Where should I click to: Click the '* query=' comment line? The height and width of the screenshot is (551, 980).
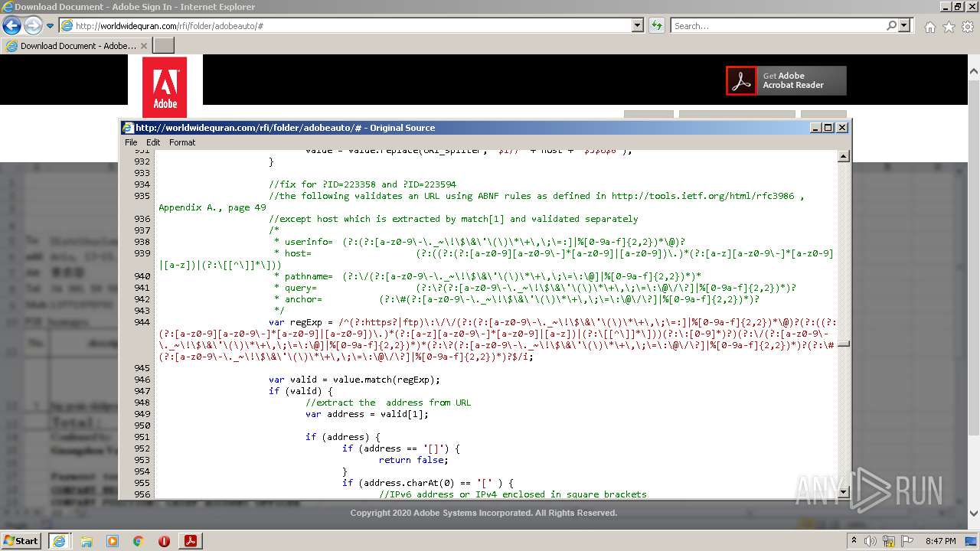535,288
